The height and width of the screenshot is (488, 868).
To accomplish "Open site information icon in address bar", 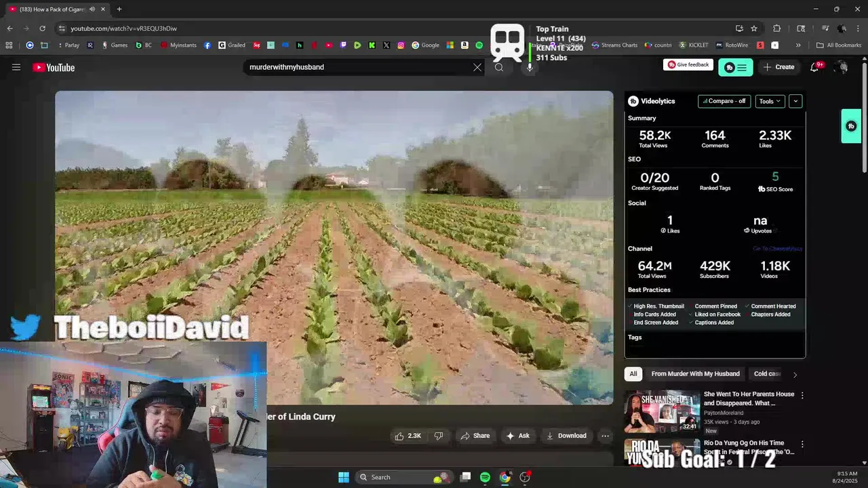I will tap(62, 28).
